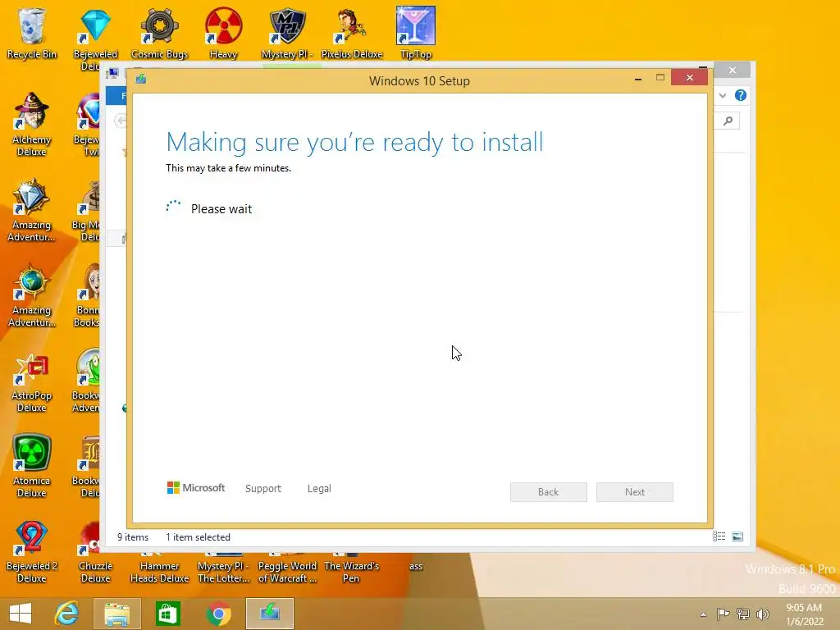
Task: Select the Peggle World of Warcraft shortcut
Action: 287,571
